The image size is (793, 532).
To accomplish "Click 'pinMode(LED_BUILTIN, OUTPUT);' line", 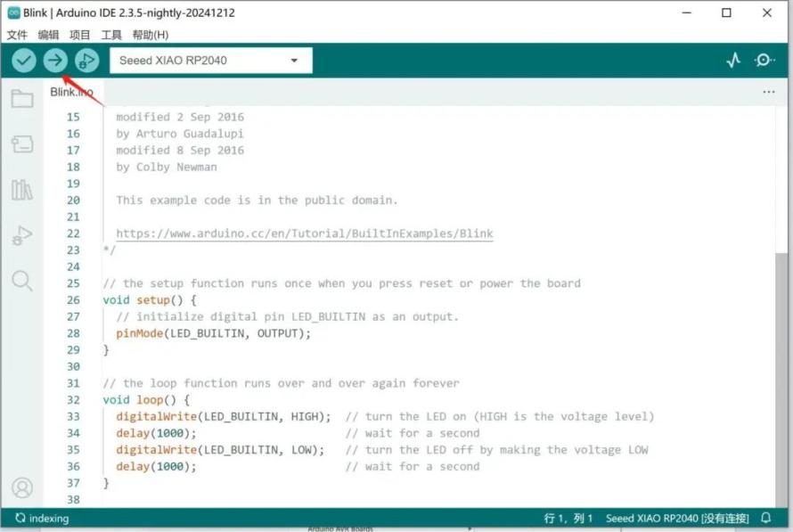I will [x=214, y=333].
